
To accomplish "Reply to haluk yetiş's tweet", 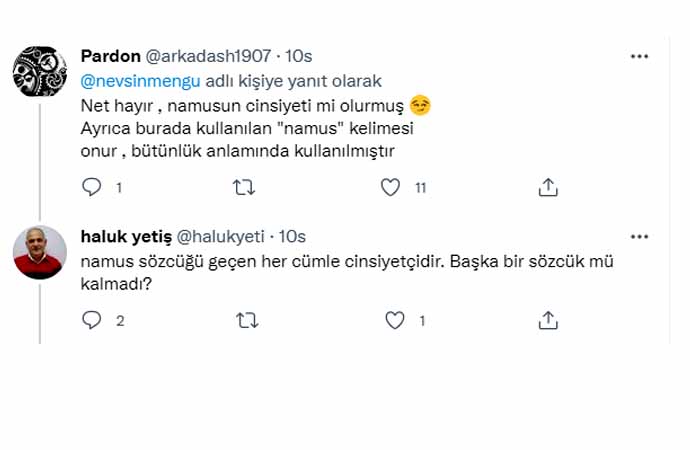I will 92,320.
